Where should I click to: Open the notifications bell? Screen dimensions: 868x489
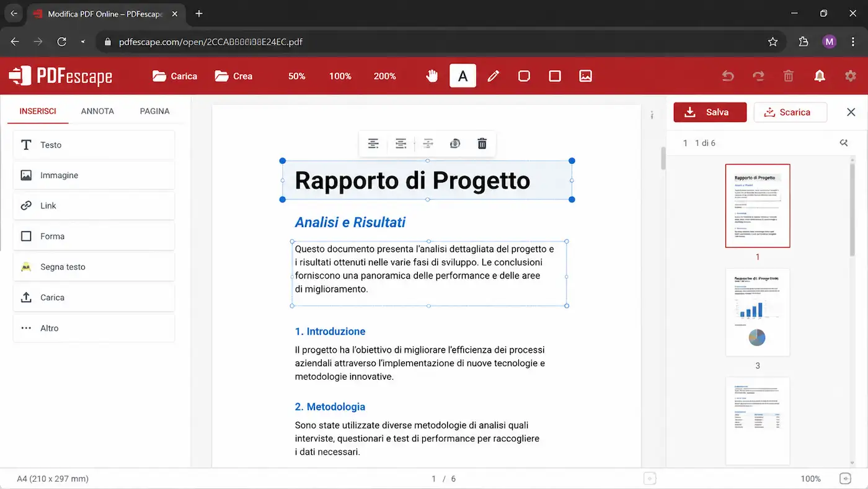coord(820,76)
